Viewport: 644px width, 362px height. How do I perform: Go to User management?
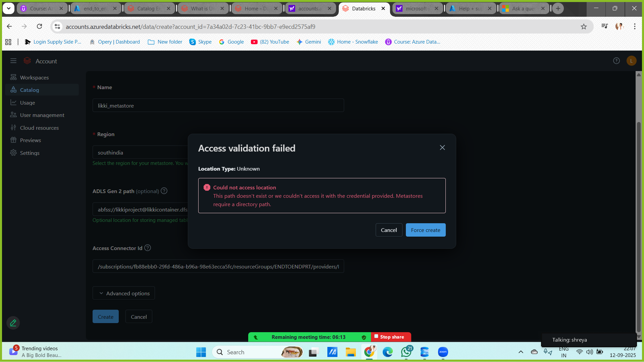click(x=42, y=115)
